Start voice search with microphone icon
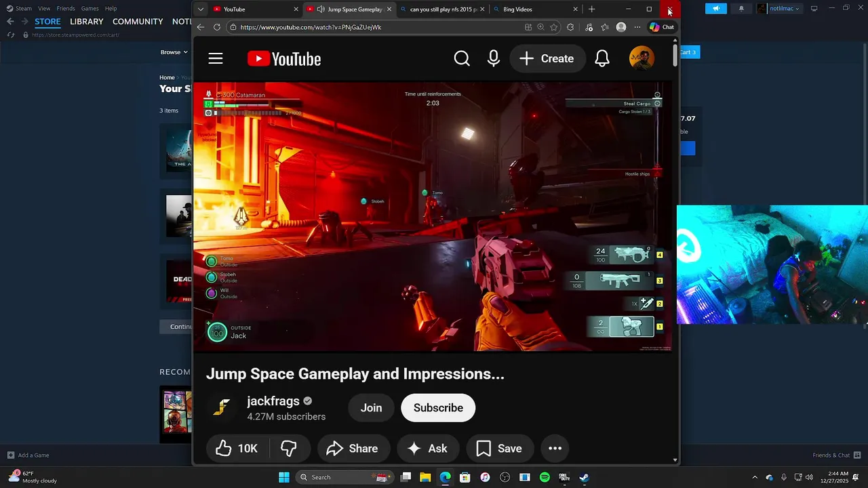 pyautogui.click(x=494, y=59)
